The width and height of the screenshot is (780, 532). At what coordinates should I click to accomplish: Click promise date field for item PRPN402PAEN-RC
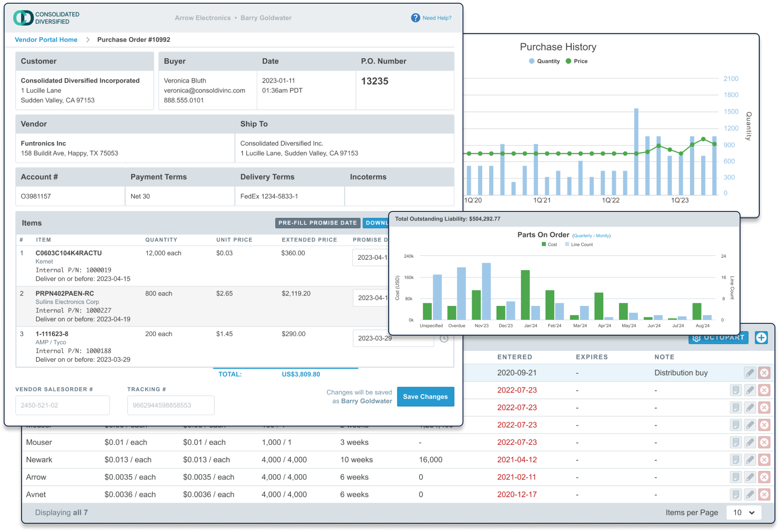tap(371, 298)
